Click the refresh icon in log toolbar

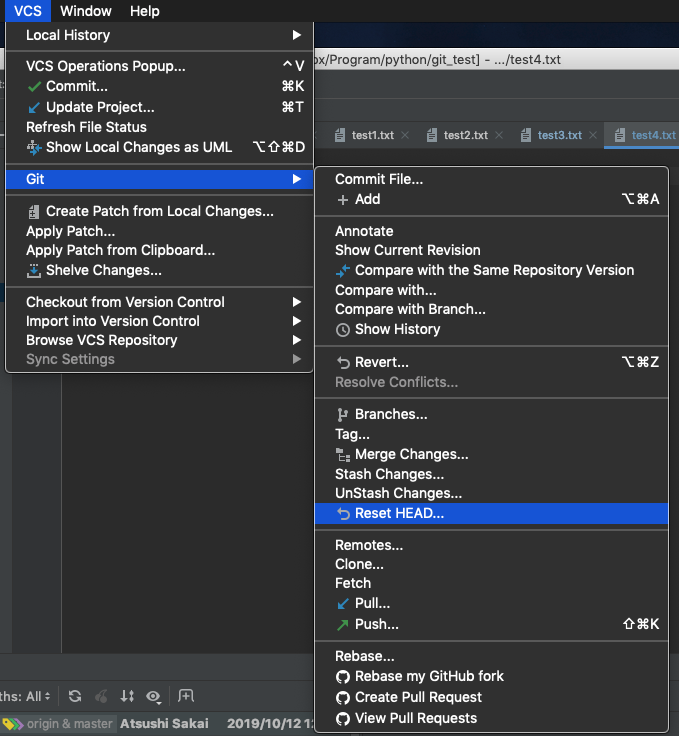point(75,696)
